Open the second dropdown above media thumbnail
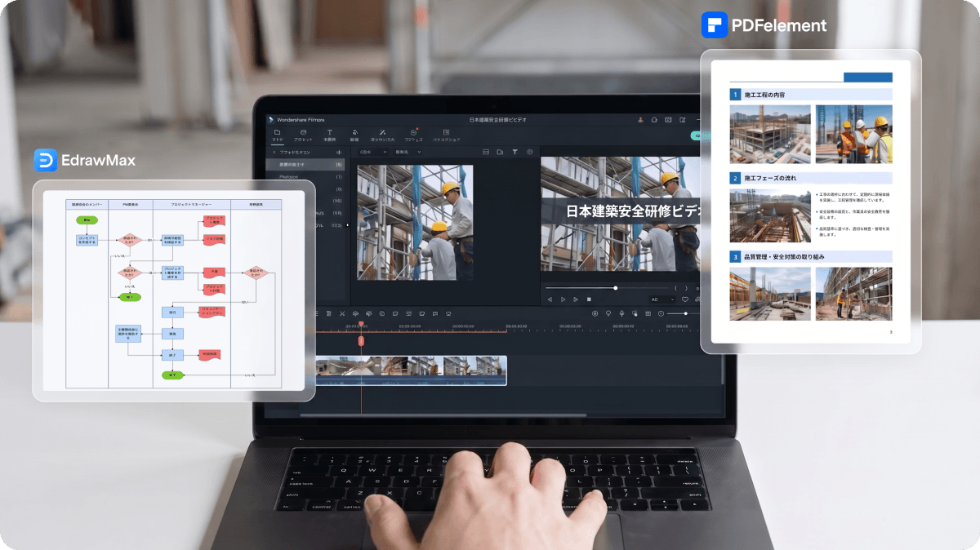The image size is (980, 550). click(408, 152)
